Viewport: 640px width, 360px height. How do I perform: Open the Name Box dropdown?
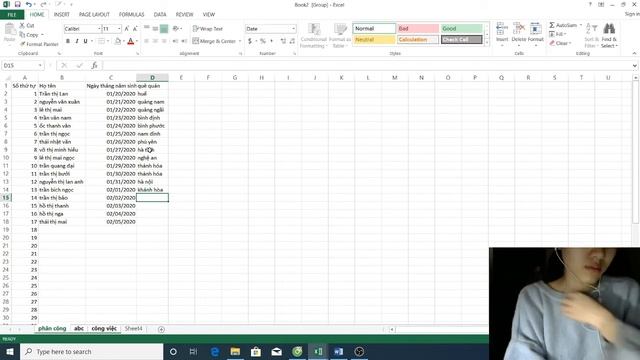tap(40, 65)
